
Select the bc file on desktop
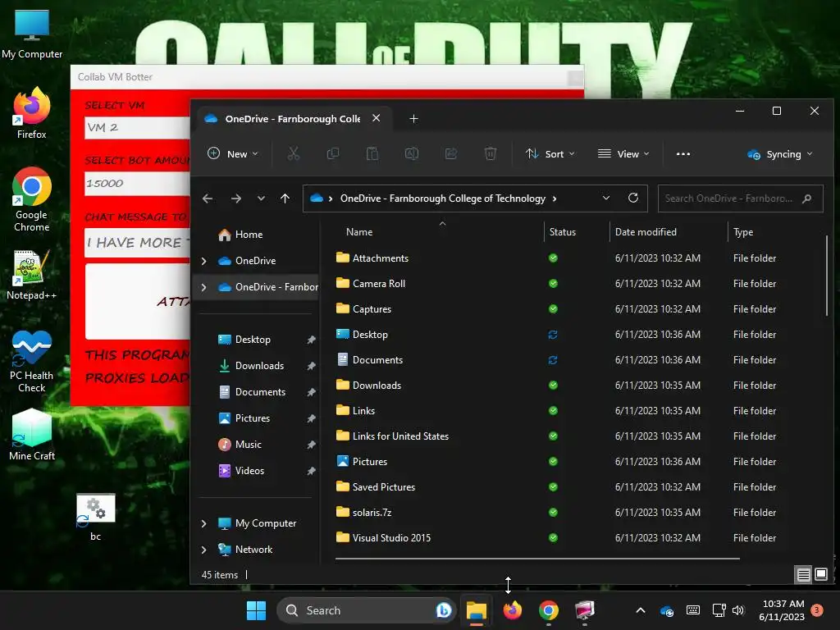95,518
